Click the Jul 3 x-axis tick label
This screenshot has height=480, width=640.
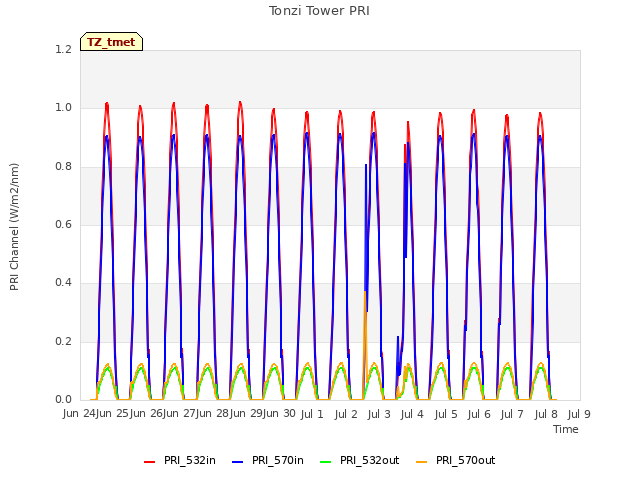point(379,414)
